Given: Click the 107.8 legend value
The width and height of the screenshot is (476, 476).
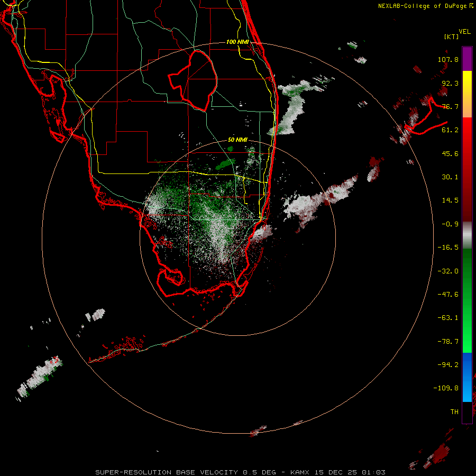Looking at the screenshot, I should pos(448,59).
